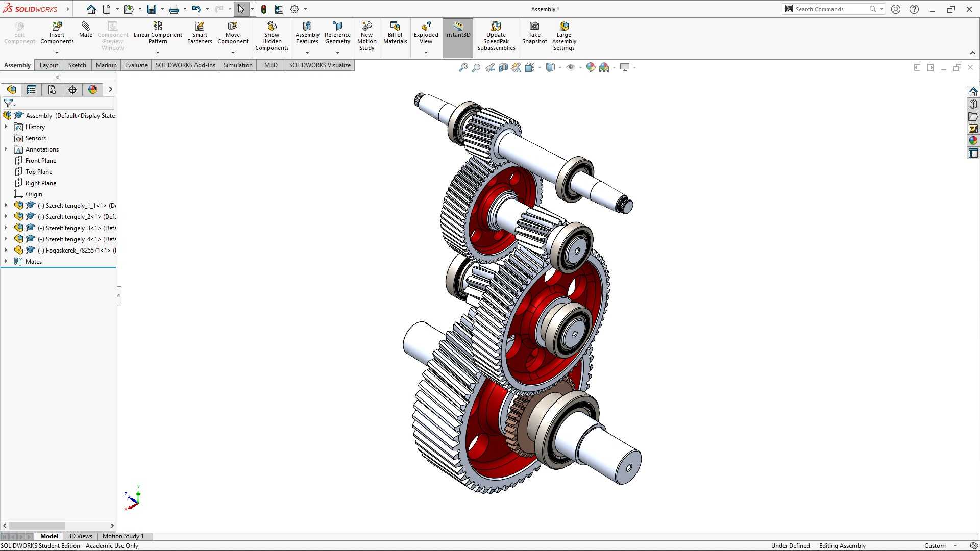Open the SOLIDWORKS Add-Ins tab
The height and width of the screenshot is (551, 980).
[x=185, y=65]
